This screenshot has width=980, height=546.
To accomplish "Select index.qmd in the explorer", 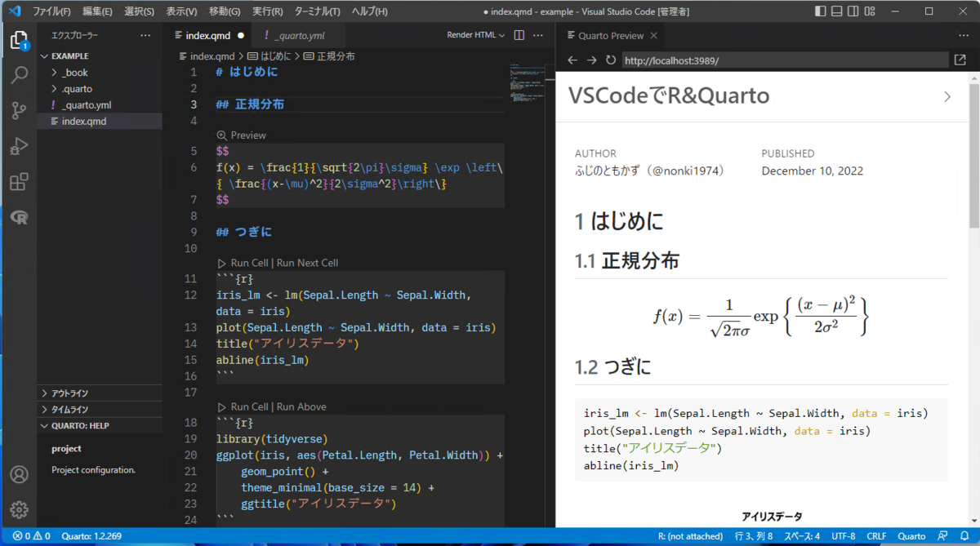I will pyautogui.click(x=83, y=121).
